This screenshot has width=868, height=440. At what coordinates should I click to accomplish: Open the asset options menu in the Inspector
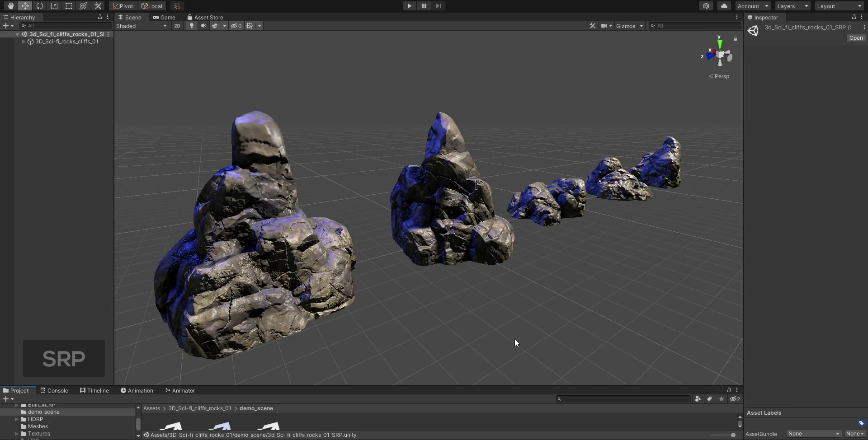[x=864, y=27]
